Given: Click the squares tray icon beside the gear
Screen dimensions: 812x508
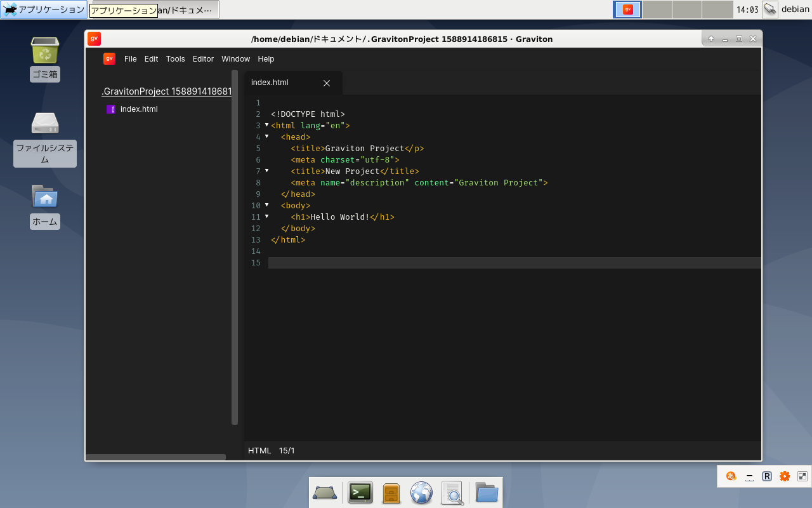Looking at the screenshot, I should 802,476.
